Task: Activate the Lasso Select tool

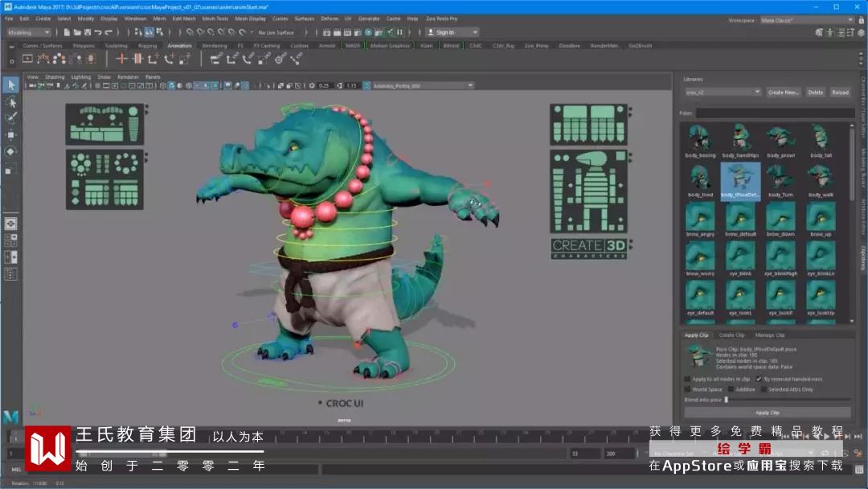Action: point(10,101)
